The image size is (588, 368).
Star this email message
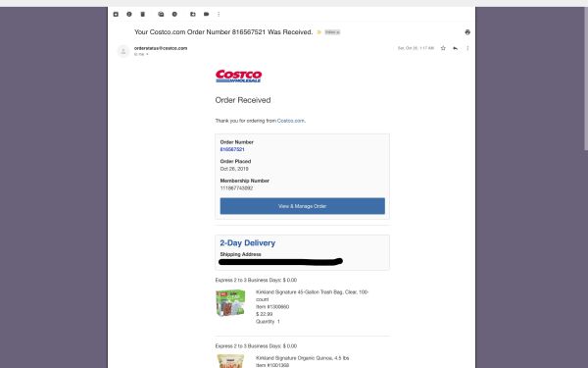(443, 48)
